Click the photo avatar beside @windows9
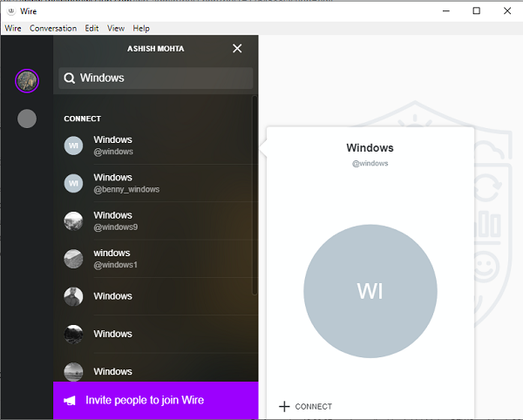This screenshot has height=420, width=523. coord(73,221)
